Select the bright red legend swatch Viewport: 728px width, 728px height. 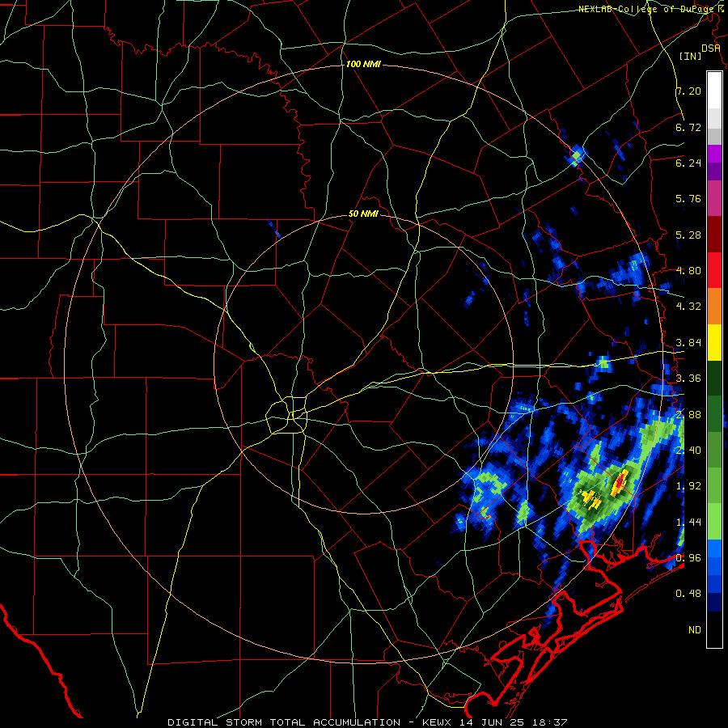pyautogui.click(x=714, y=270)
